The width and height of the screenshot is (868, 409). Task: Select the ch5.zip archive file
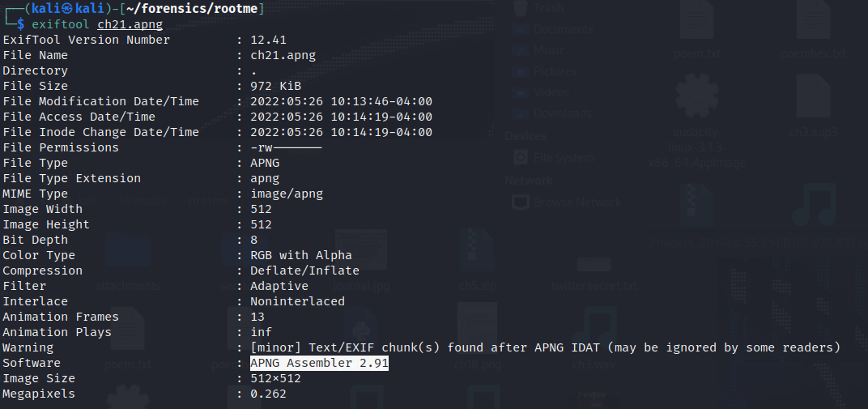pos(477,251)
